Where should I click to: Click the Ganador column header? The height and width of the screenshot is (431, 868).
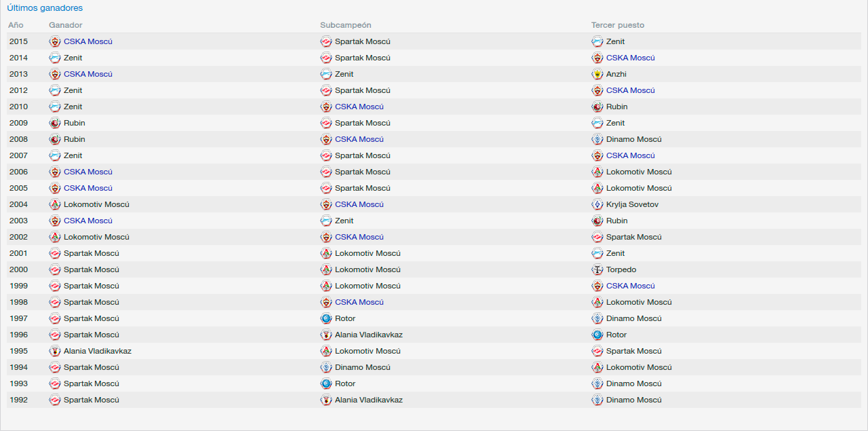point(66,25)
